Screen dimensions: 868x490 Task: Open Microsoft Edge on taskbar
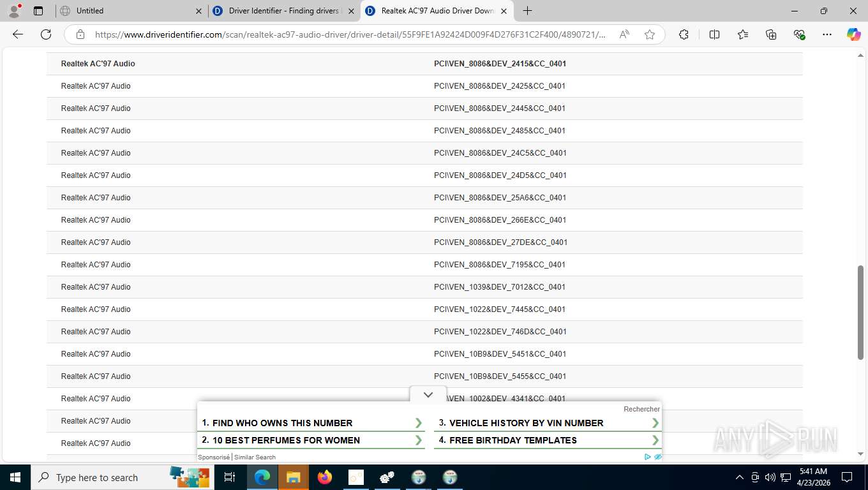click(x=262, y=477)
